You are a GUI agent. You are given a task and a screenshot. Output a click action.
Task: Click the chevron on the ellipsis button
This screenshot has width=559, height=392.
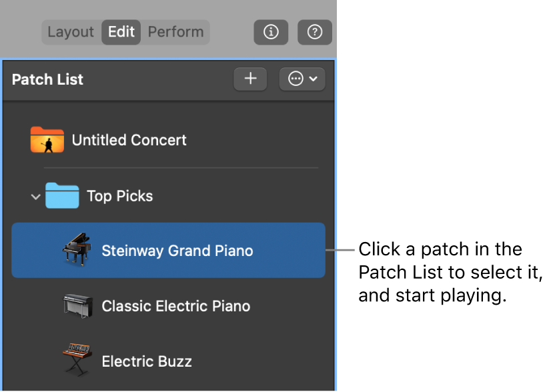314,79
